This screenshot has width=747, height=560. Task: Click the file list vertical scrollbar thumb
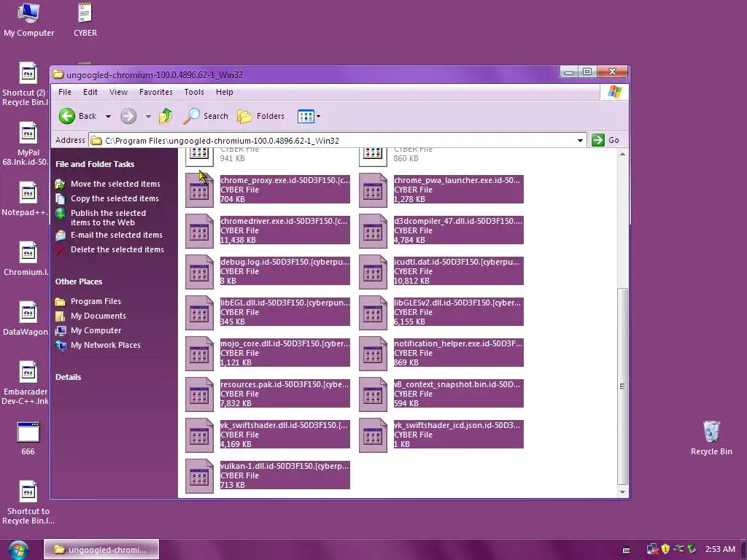(x=622, y=386)
